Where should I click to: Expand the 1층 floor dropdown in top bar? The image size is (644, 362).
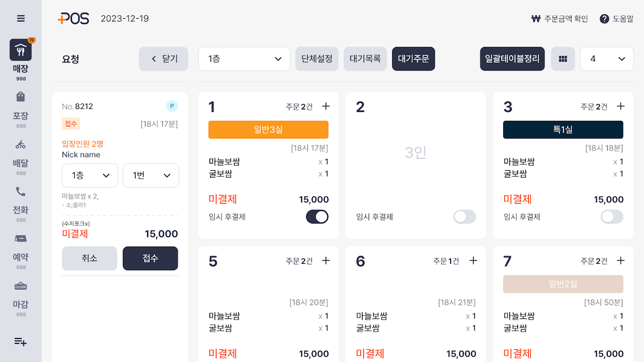[244, 59]
